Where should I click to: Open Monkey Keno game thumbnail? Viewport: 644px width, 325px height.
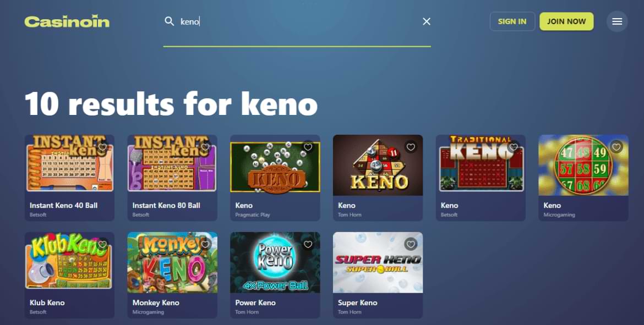point(172,263)
